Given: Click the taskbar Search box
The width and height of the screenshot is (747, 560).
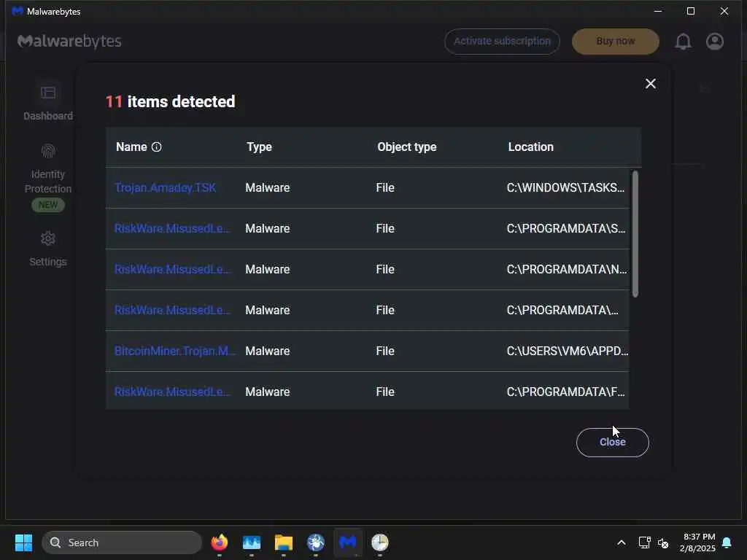Looking at the screenshot, I should coord(122,542).
